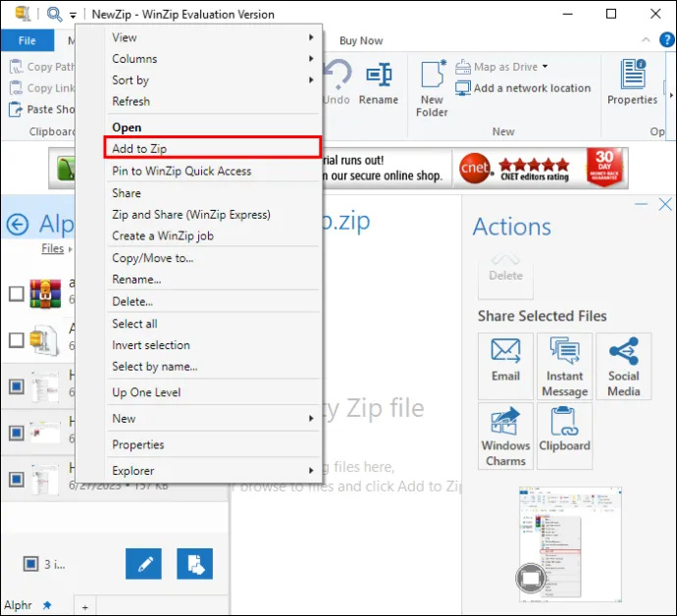Select Zip and Share (WinZip Express)
The height and width of the screenshot is (616, 677).
click(x=191, y=215)
